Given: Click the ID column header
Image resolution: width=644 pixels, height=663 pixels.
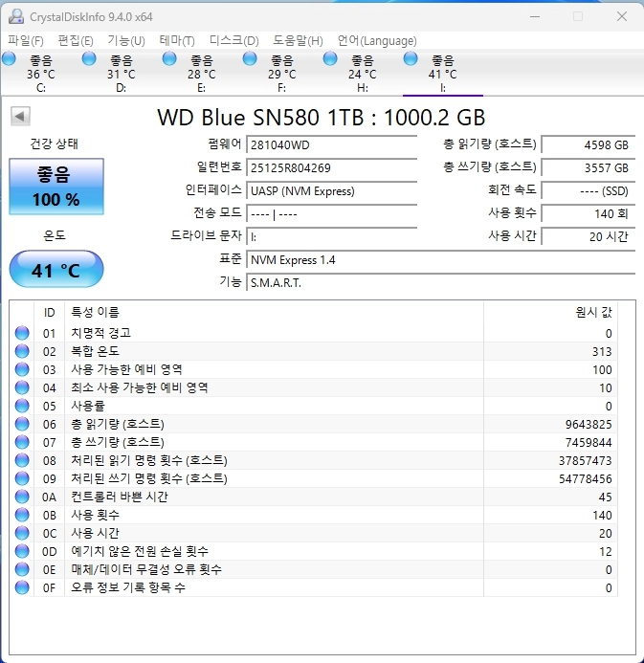Looking at the screenshot, I should tap(50, 312).
